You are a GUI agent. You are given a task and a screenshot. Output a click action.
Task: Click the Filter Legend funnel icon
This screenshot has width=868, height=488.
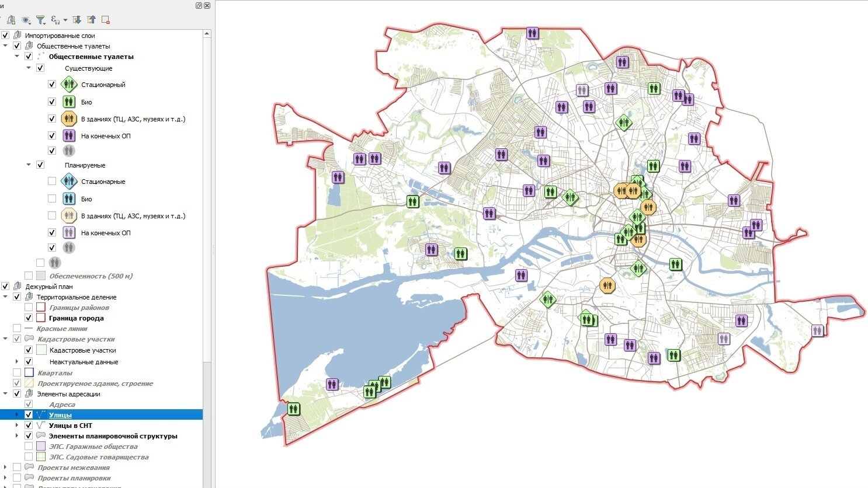(x=40, y=20)
